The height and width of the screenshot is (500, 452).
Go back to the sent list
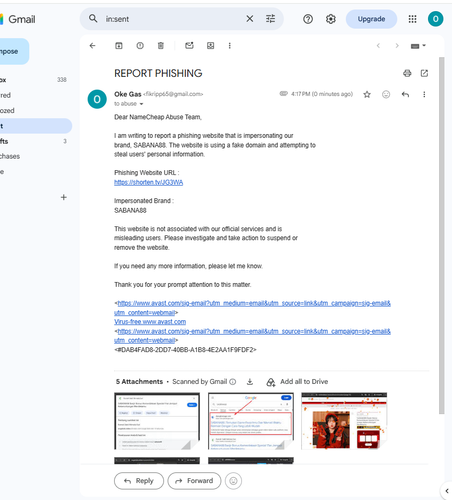coord(93,46)
